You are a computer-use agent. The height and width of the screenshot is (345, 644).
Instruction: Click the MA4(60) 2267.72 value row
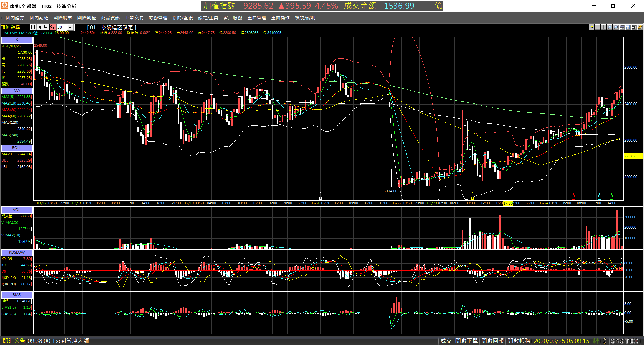coord(17,116)
